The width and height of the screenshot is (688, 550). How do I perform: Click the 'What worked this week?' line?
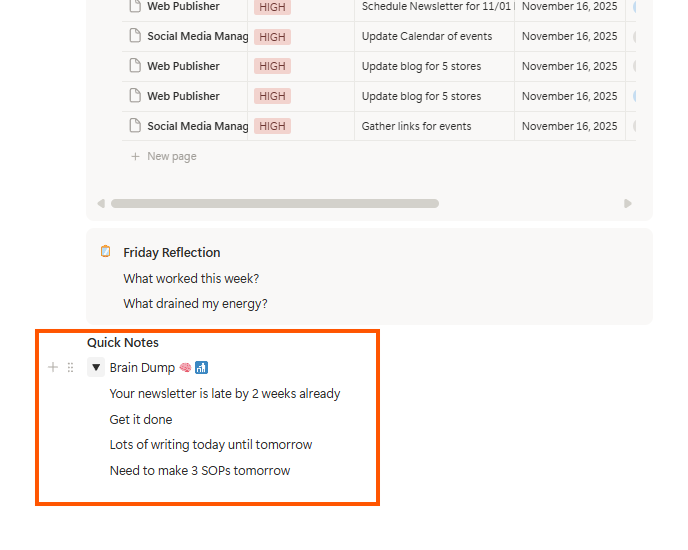pos(191,279)
